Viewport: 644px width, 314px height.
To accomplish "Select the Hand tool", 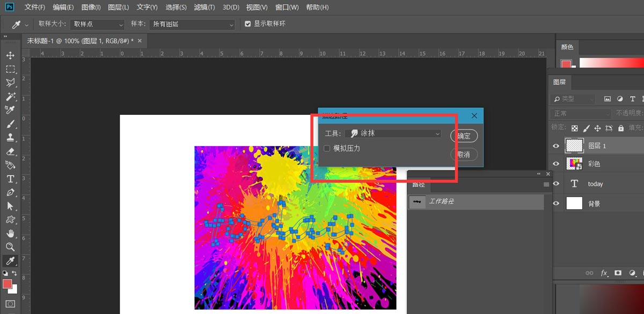I will (10, 233).
